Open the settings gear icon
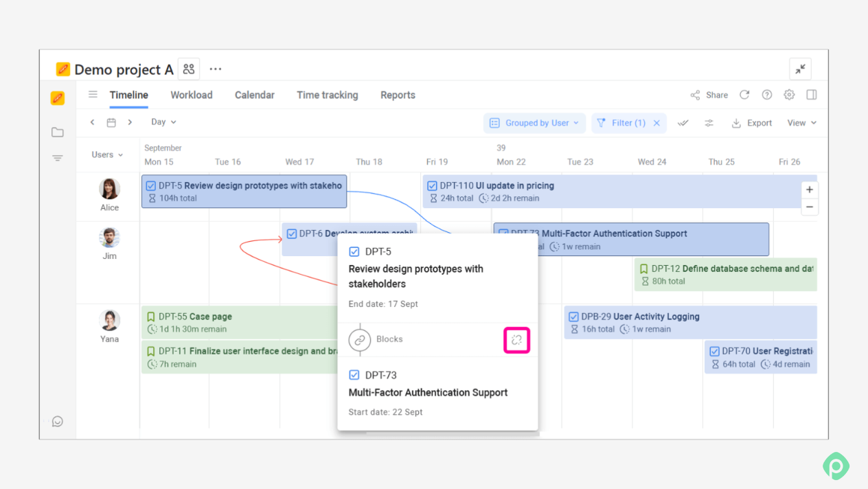 point(789,95)
